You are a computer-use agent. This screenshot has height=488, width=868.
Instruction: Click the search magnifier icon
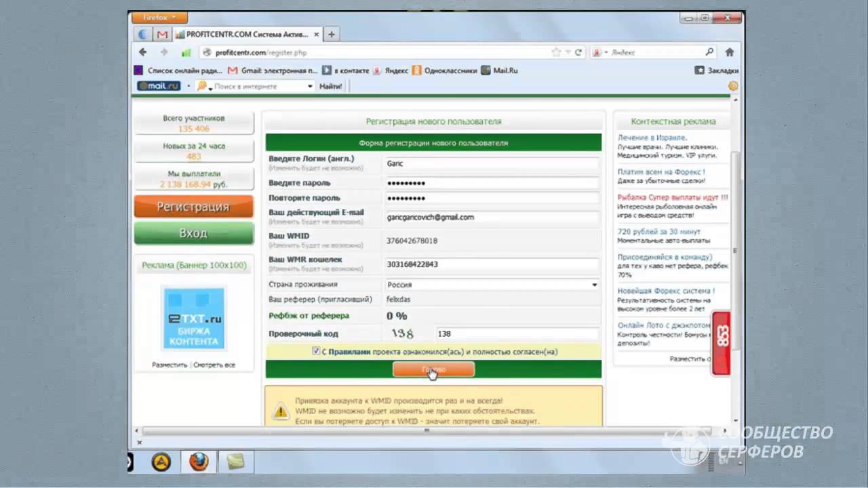[x=709, y=52]
